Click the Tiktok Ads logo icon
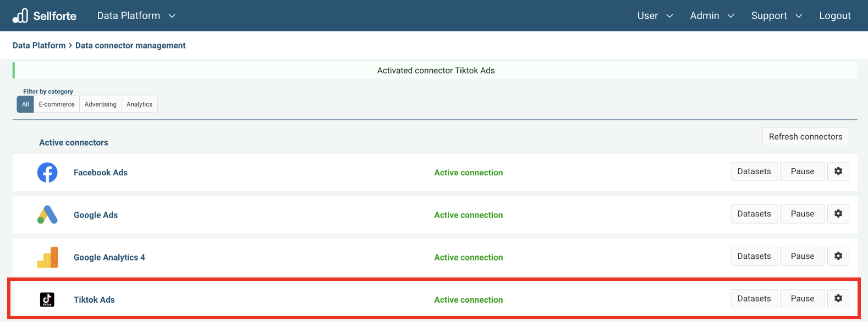868x322 pixels. 47,299
